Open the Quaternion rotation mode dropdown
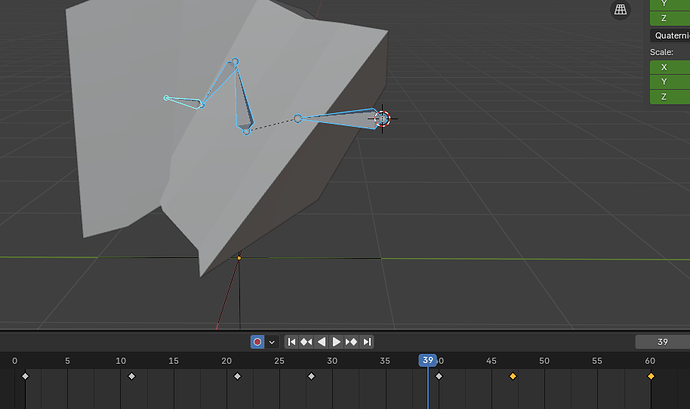Image resolution: width=690 pixels, height=409 pixels. pos(670,36)
